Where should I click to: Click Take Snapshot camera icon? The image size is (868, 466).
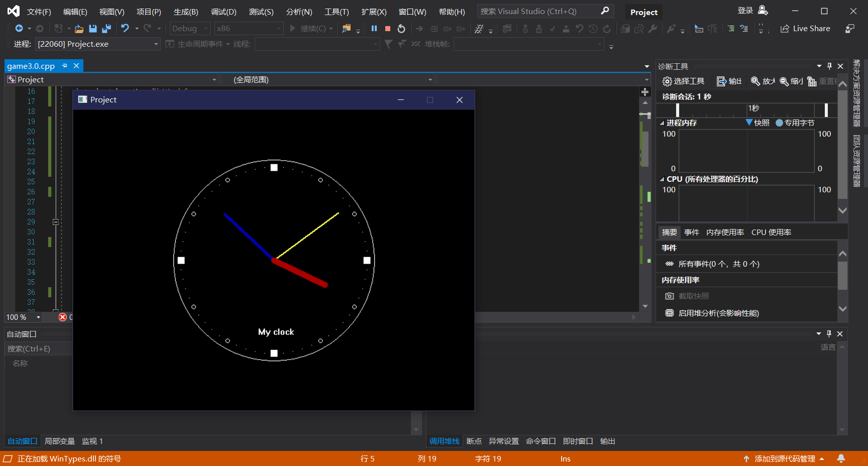[669, 296]
